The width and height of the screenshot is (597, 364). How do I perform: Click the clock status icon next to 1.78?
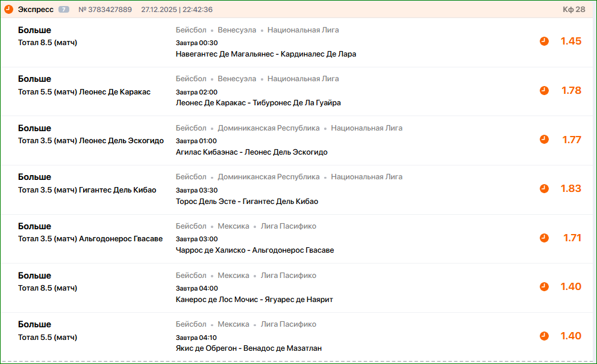click(544, 90)
